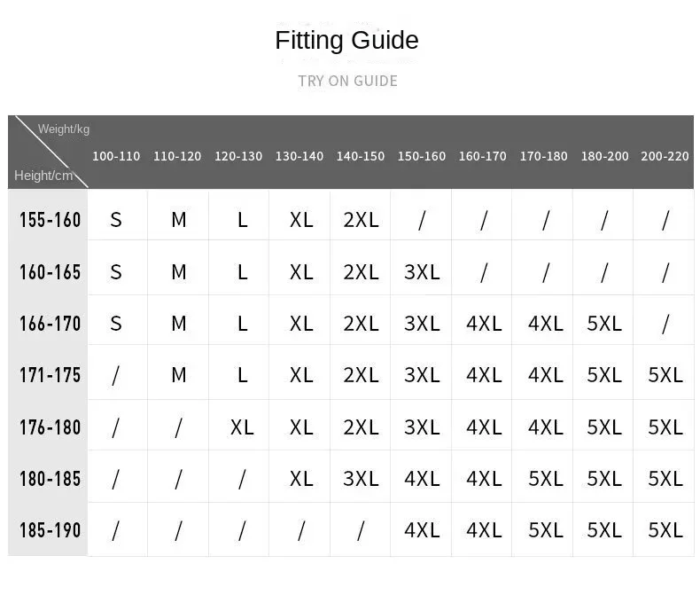The height and width of the screenshot is (595, 700).
Task: Select the 100-110 weight column header
Action: tap(116, 156)
